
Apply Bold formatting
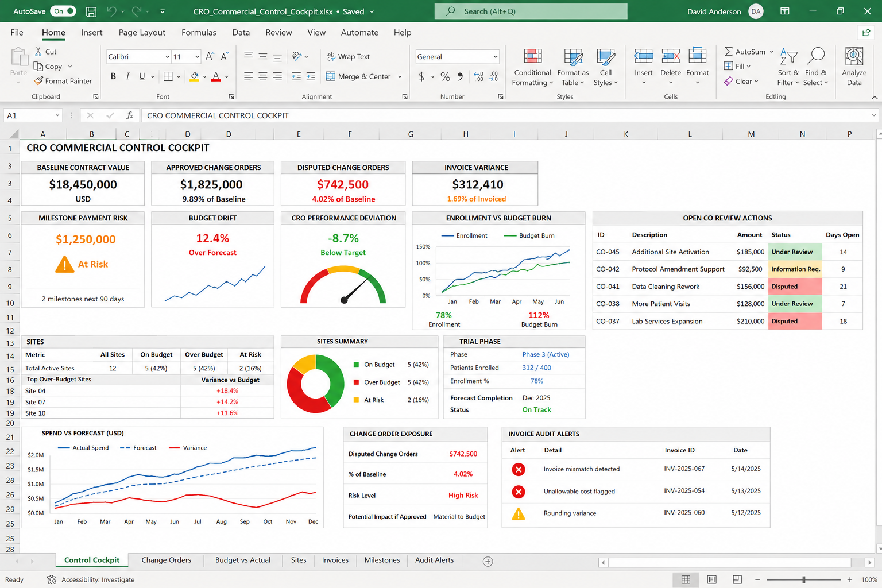(x=113, y=76)
